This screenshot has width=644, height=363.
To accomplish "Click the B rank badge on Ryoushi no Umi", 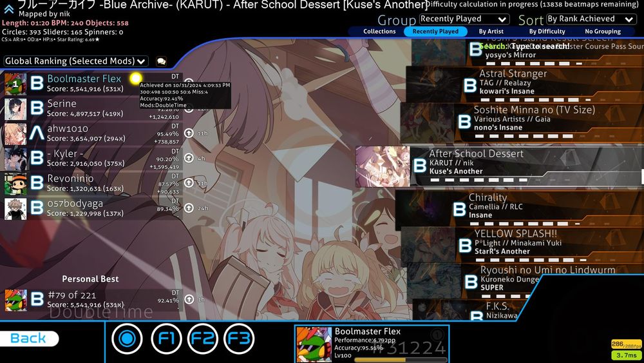I will [471, 282].
